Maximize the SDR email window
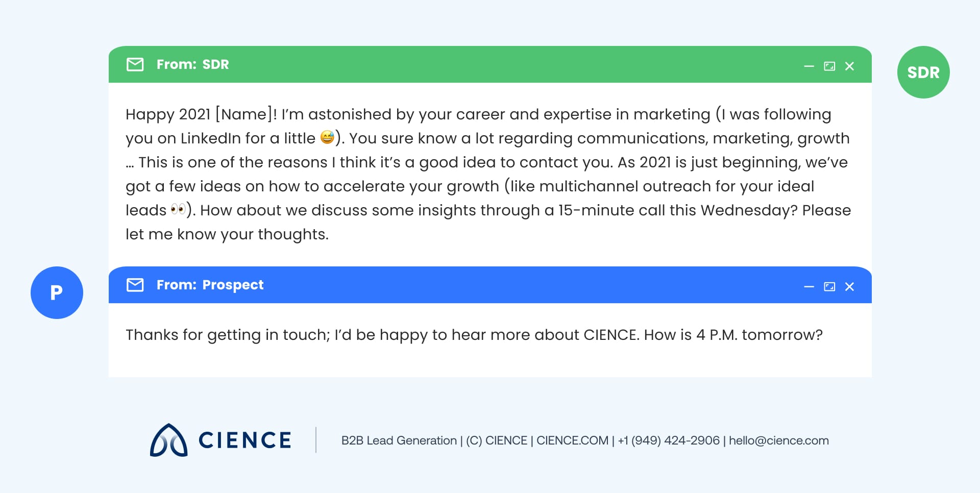Image resolution: width=980 pixels, height=493 pixels. tap(829, 66)
